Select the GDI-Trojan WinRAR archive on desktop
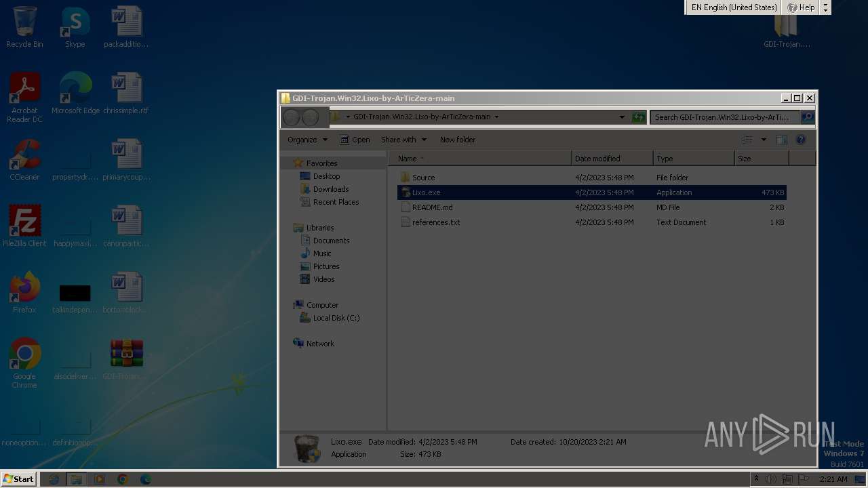868x488 pixels. 126,360
